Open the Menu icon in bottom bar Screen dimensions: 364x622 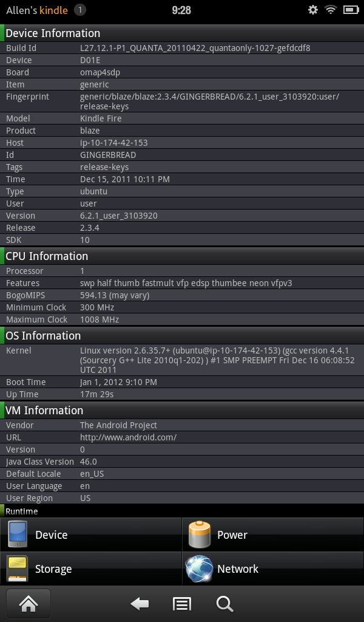pos(182,603)
